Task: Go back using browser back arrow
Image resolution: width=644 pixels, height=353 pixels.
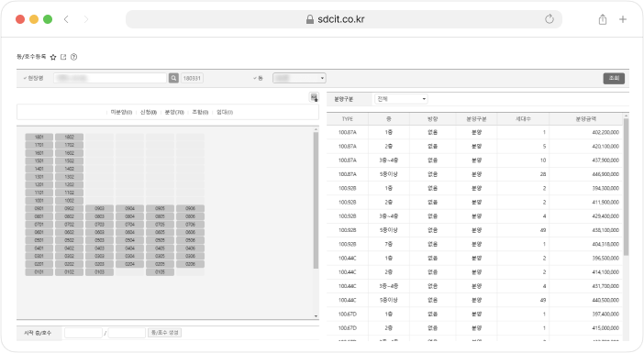Action: point(66,19)
